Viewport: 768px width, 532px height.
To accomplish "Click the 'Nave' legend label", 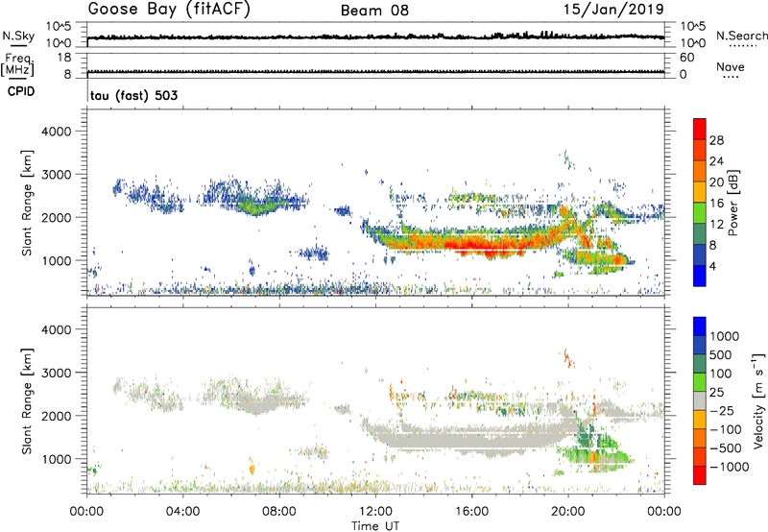I will [x=731, y=66].
